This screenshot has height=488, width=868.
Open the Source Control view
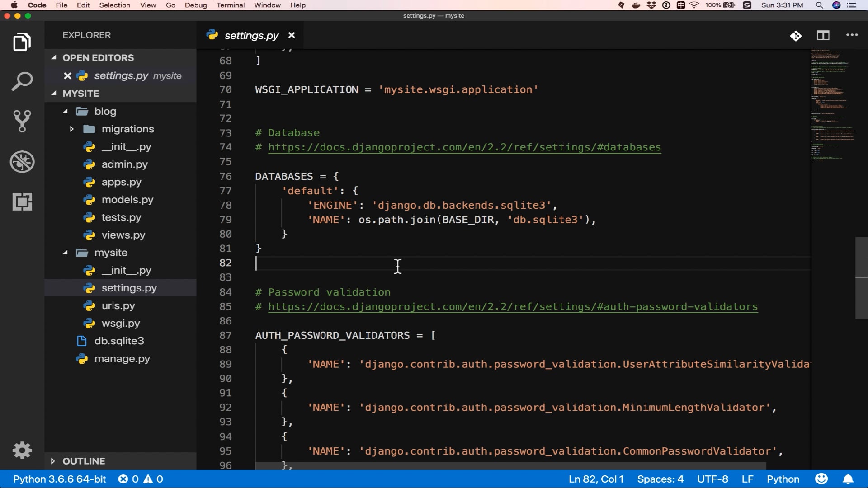22,121
